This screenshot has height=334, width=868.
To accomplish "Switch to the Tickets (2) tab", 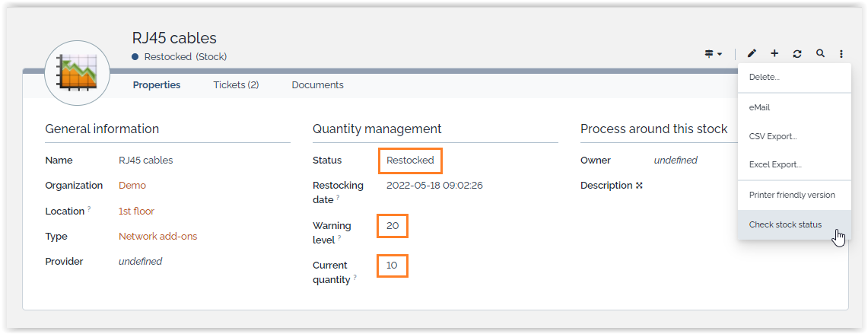I will (x=236, y=85).
